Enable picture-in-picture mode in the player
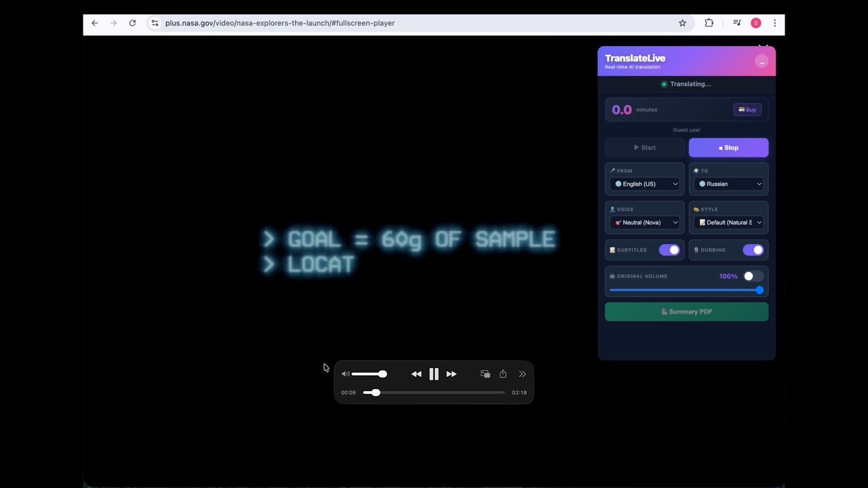 click(x=485, y=374)
